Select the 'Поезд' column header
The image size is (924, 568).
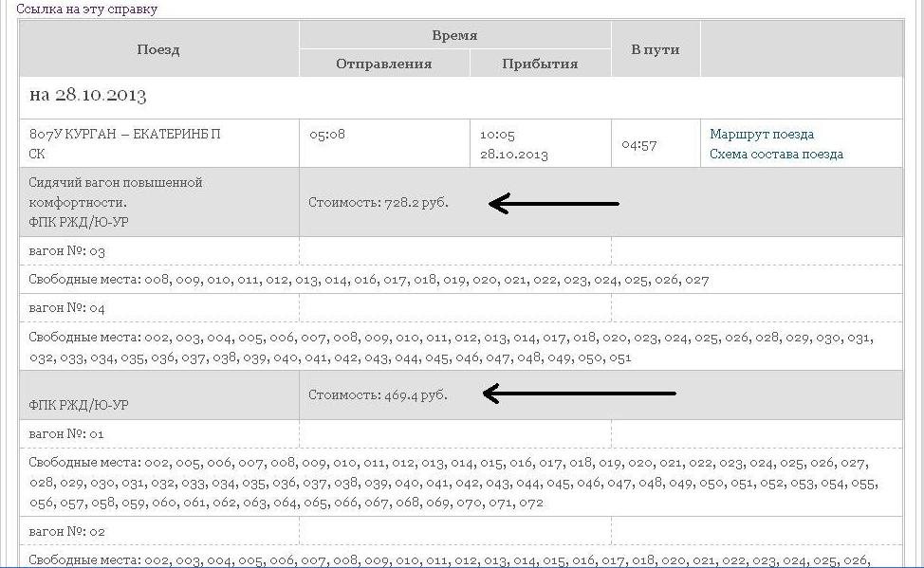tap(158, 49)
